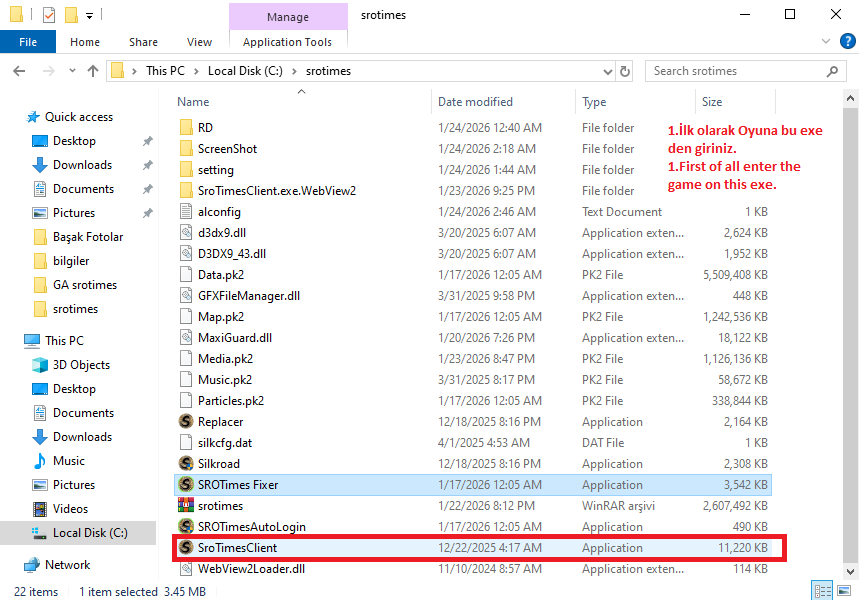Click the MaxiGuard.dll file icon
The image size is (859, 600).
[186, 338]
